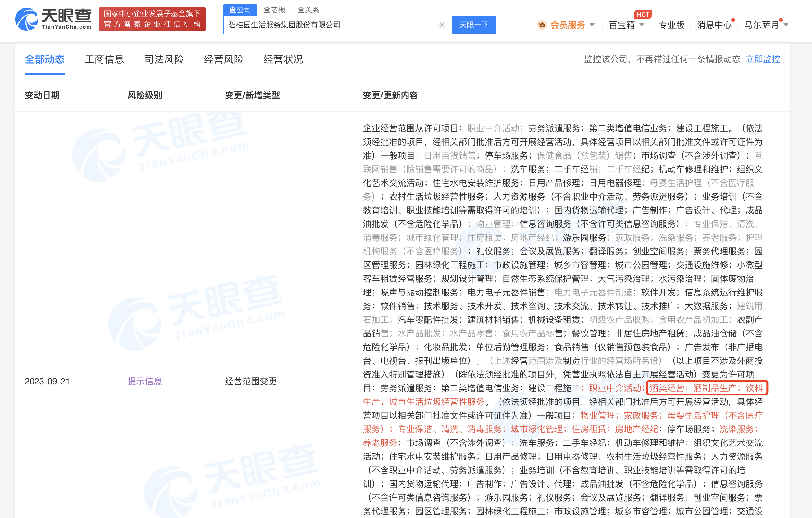
Task: Click the TianYanCha logo
Action: [x=53, y=19]
